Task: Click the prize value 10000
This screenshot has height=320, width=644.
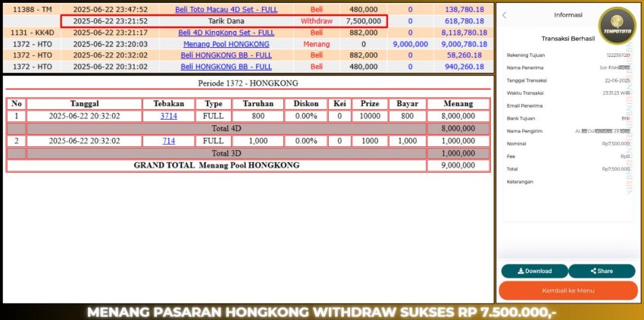Action: pyautogui.click(x=370, y=116)
